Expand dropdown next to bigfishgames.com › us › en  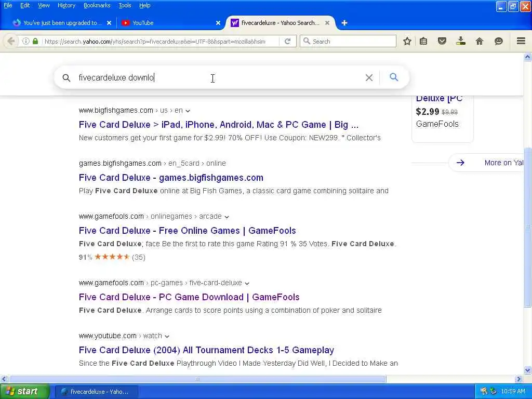[188, 111]
